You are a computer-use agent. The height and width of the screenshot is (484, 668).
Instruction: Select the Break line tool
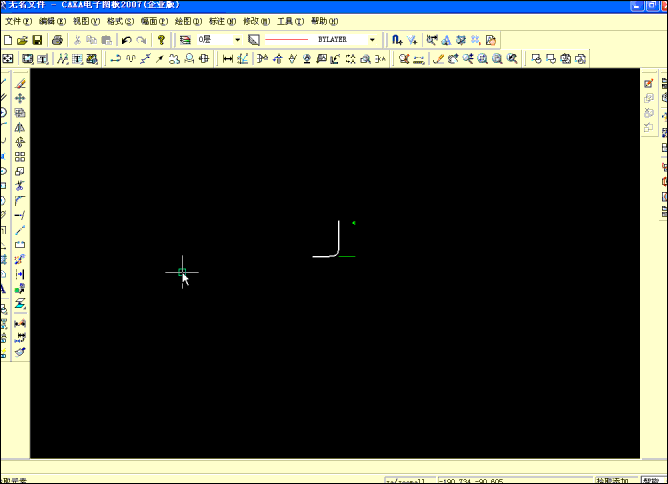point(20,230)
